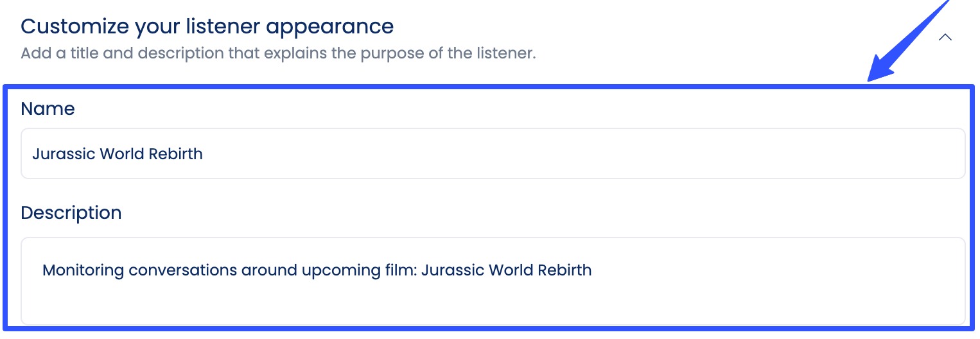Click the word "Monitoring" in the description
980x339 pixels.
[x=83, y=270]
